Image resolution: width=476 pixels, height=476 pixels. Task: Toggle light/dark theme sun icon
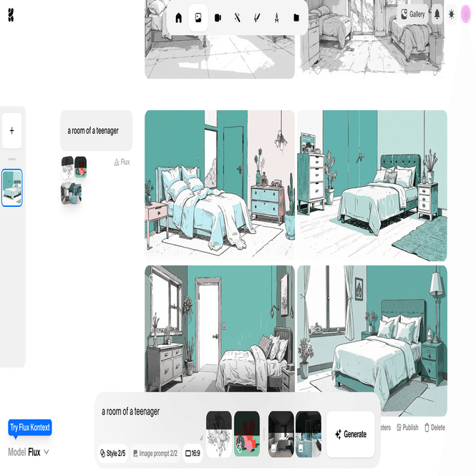[452, 14]
